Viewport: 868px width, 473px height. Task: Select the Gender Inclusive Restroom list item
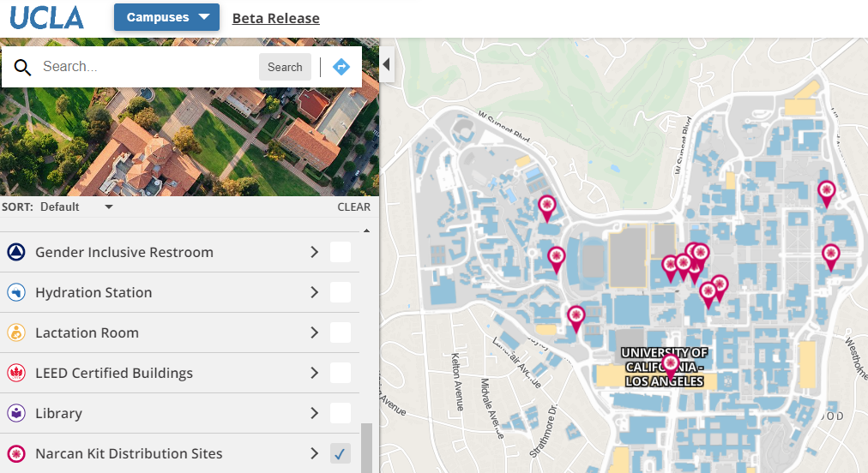coord(124,252)
